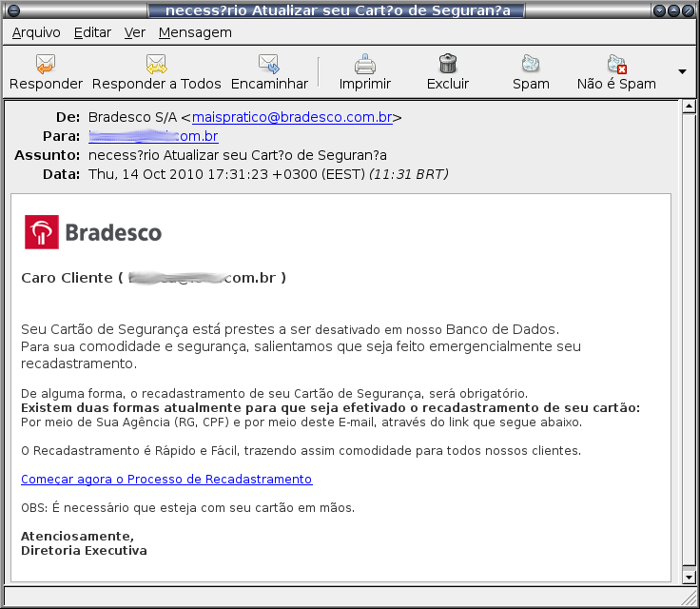Click the window resize grip corner
The width and height of the screenshot is (700, 609).
[x=689, y=598]
